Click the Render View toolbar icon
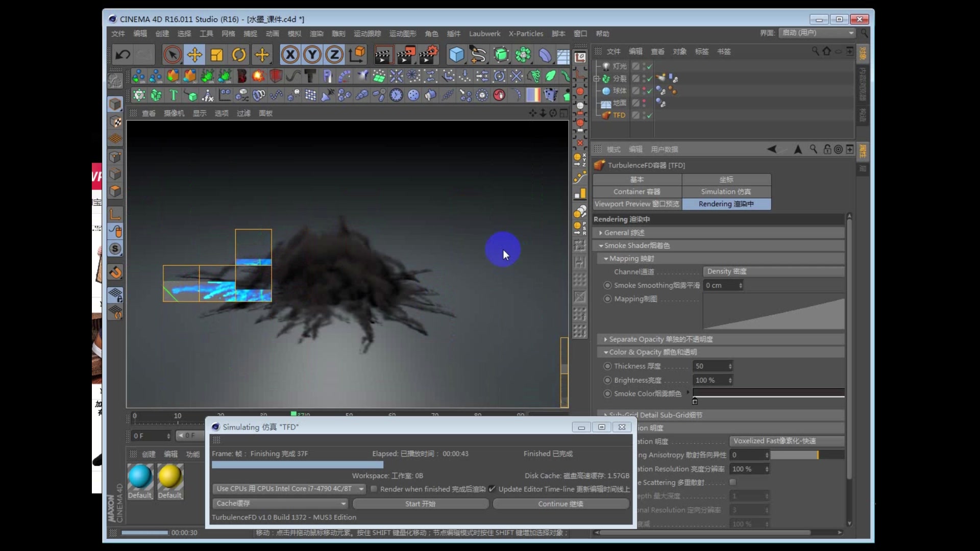The height and width of the screenshot is (551, 980). point(384,55)
